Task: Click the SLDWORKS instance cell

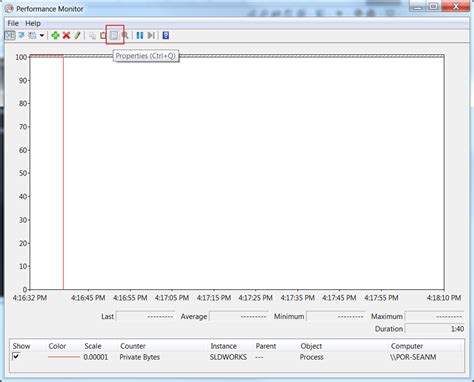Action: point(228,357)
